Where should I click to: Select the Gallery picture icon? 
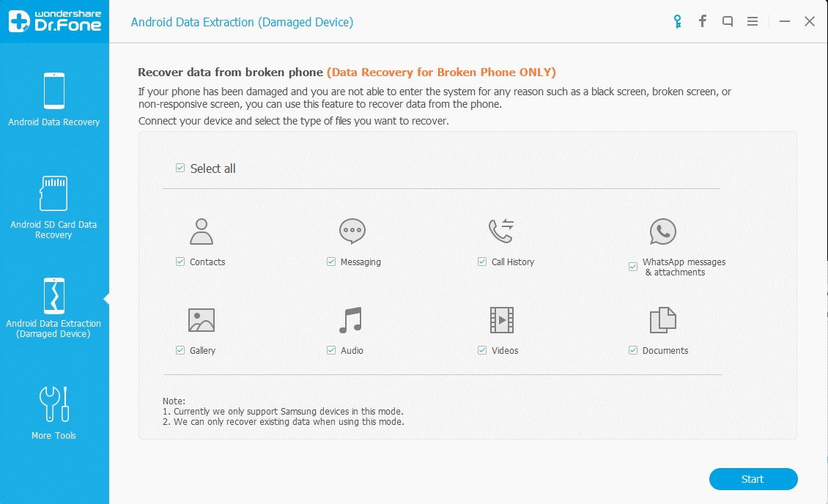point(200,320)
